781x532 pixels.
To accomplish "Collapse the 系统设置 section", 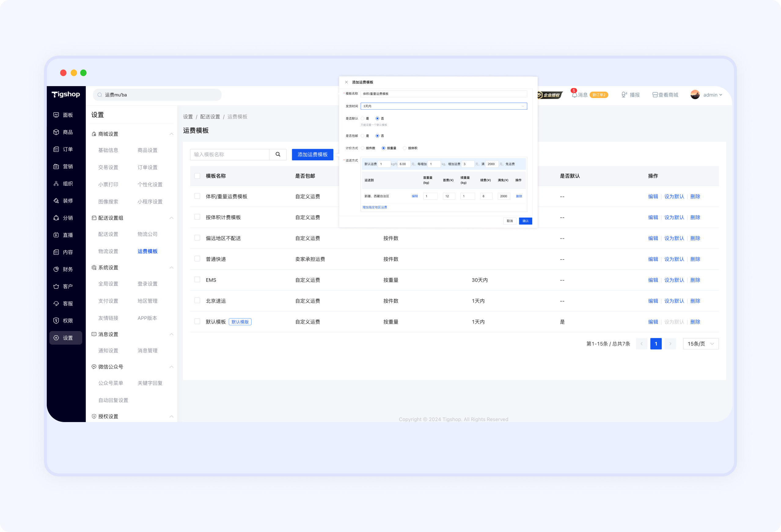I will point(171,268).
